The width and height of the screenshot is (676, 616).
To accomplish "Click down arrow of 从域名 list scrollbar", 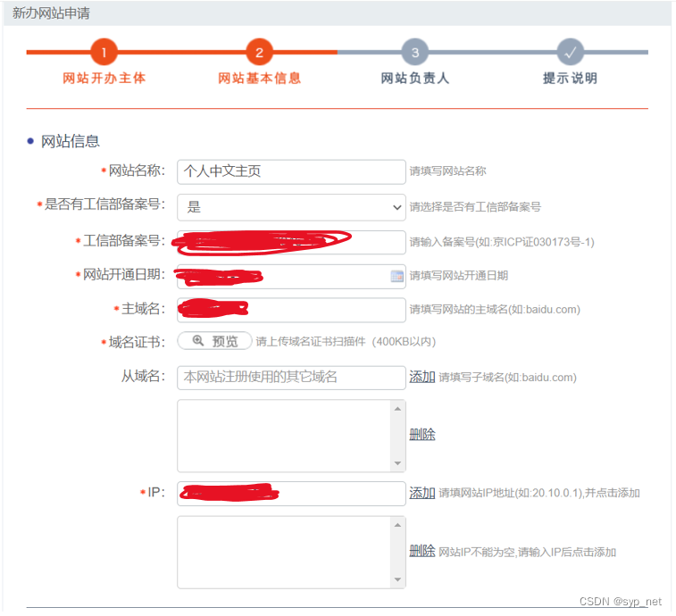I will [x=397, y=463].
